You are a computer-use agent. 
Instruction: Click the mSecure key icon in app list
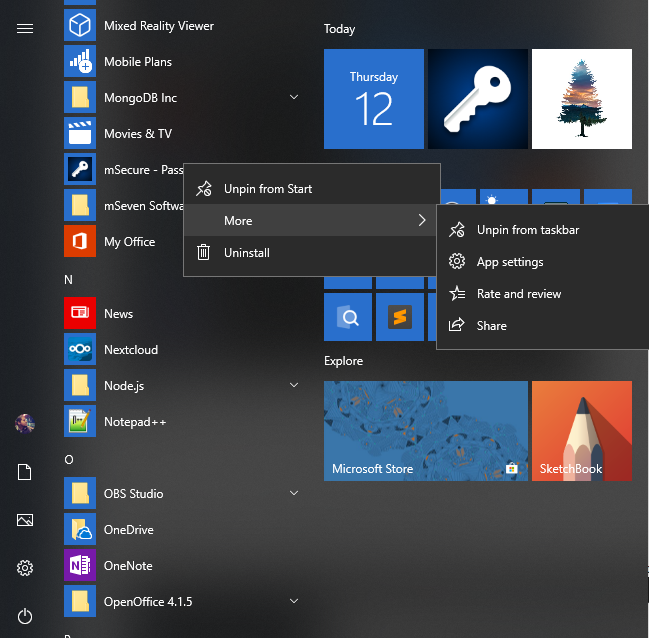[80, 169]
